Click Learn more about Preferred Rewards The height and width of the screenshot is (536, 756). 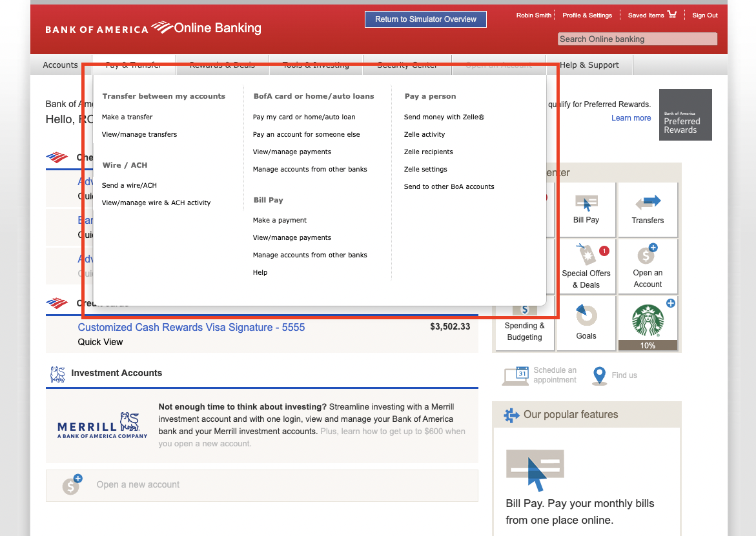[631, 118]
